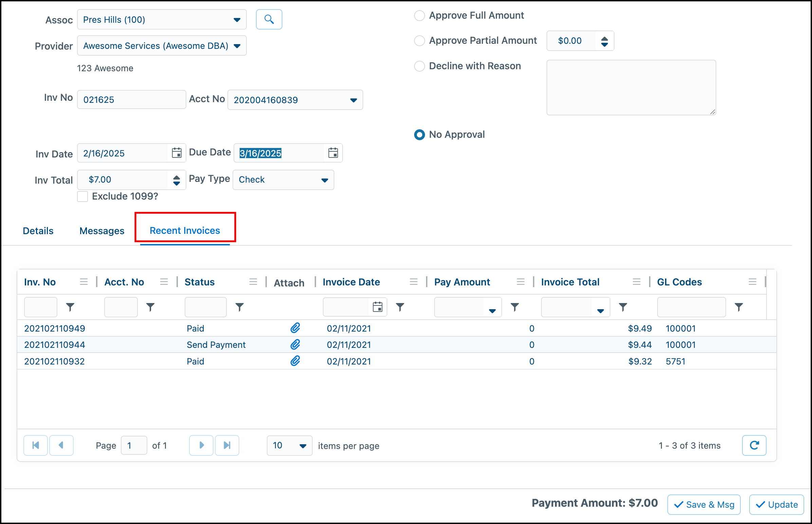Go to the first page of invoices
Viewport: 812px width, 524px height.
[35, 445]
